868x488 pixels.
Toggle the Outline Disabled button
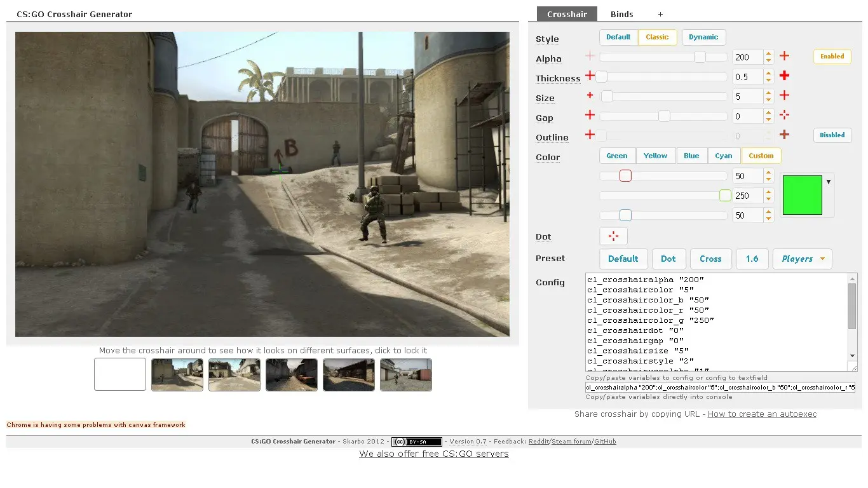(832, 135)
